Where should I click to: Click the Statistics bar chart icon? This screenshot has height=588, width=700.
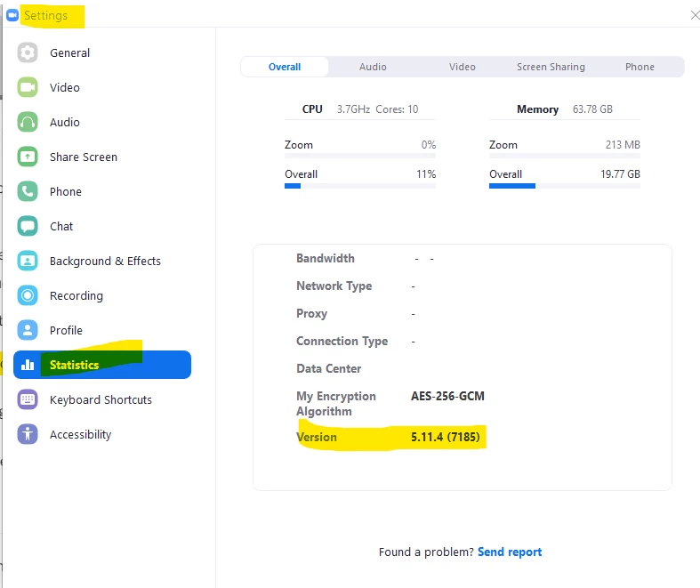28,365
